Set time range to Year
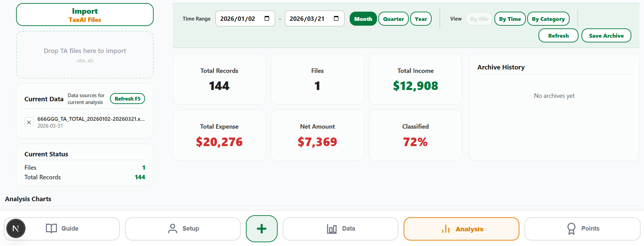Screen dimensions: 644x246 (421, 19)
